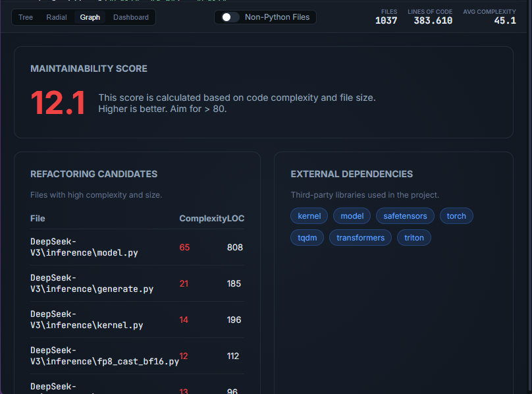Click the transformers dependency tag
The image size is (532, 394).
(x=360, y=238)
